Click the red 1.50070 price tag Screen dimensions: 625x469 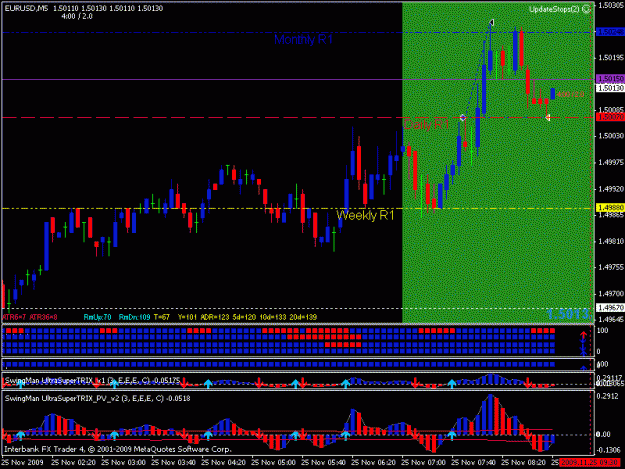(x=610, y=117)
